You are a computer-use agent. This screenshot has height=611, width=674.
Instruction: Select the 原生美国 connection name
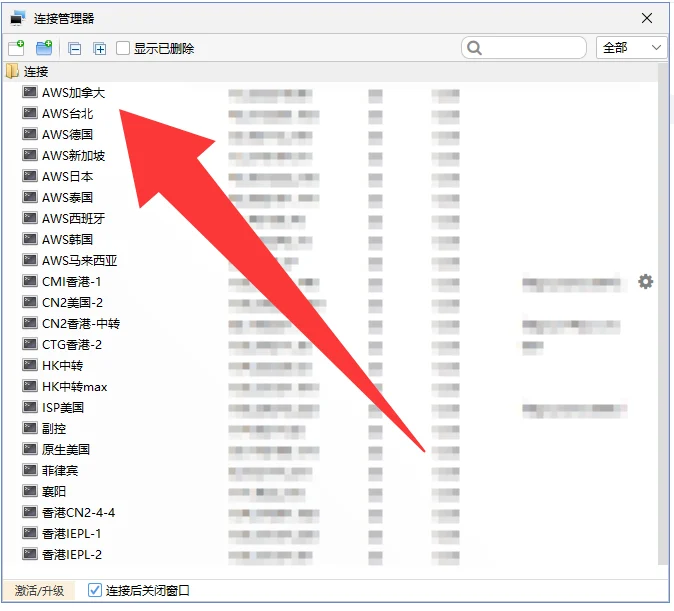tap(66, 450)
